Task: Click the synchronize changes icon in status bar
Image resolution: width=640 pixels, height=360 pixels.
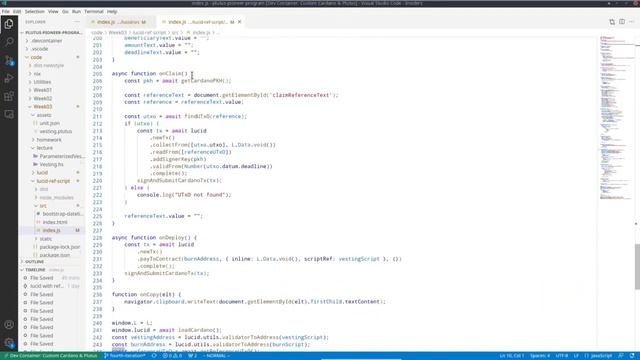Action: [154, 356]
